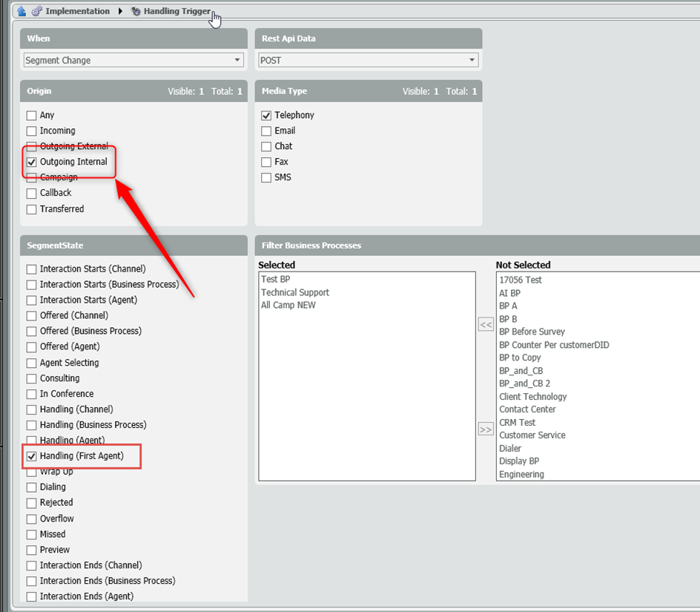Image resolution: width=700 pixels, height=612 pixels.
Task: Choose Contact Center in Not Selected list
Action: (x=527, y=409)
